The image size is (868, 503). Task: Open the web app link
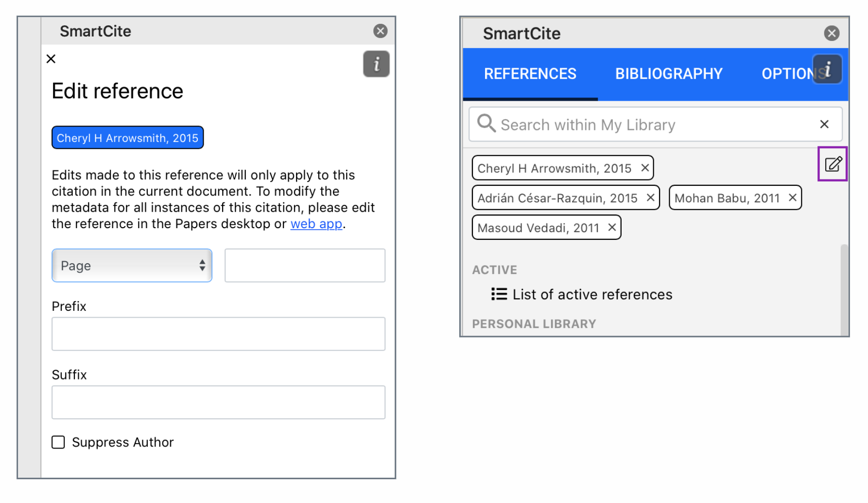[x=316, y=224]
